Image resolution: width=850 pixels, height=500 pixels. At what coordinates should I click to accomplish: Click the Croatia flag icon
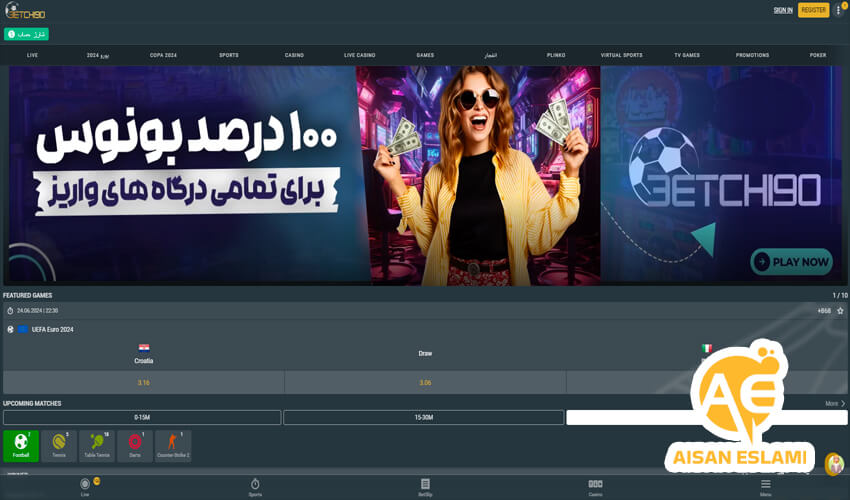point(144,348)
